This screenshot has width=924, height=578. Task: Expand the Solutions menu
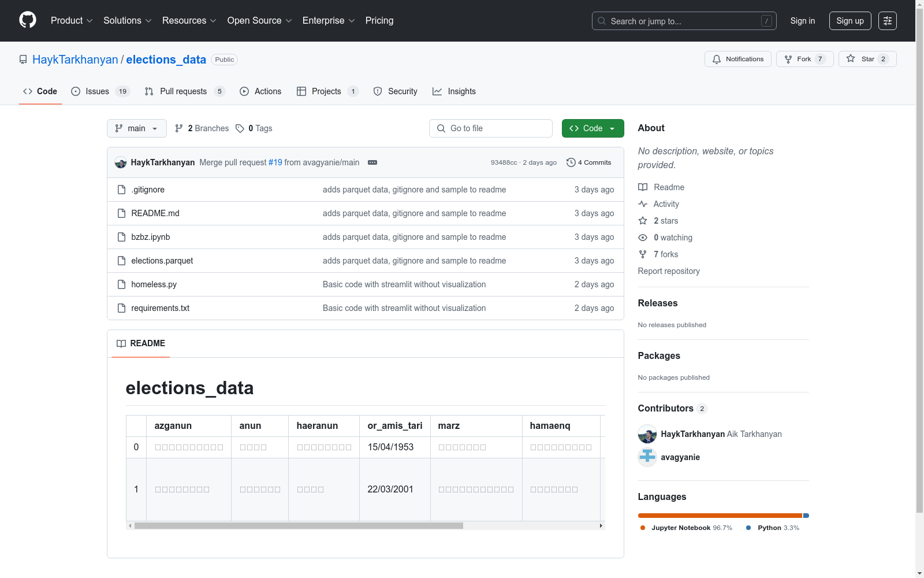(x=128, y=21)
